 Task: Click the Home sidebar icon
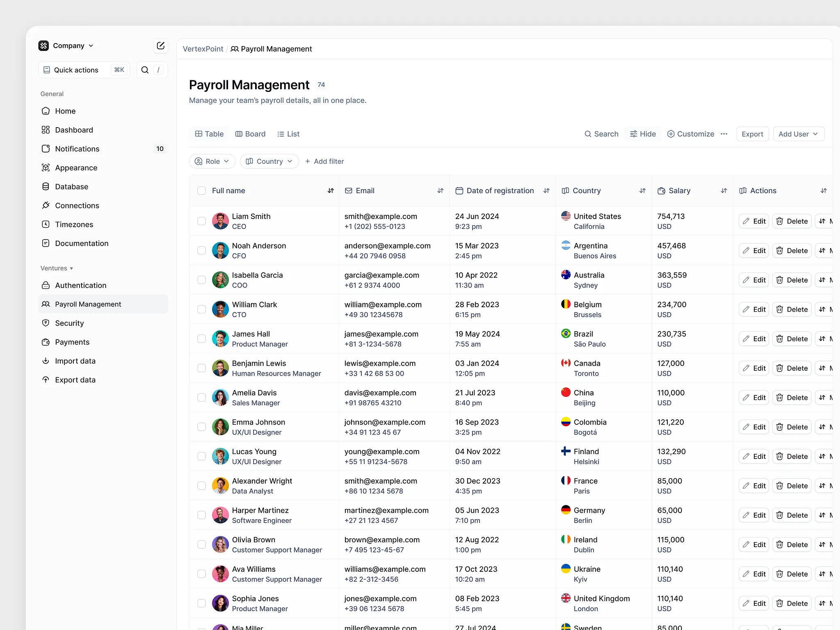click(x=46, y=111)
